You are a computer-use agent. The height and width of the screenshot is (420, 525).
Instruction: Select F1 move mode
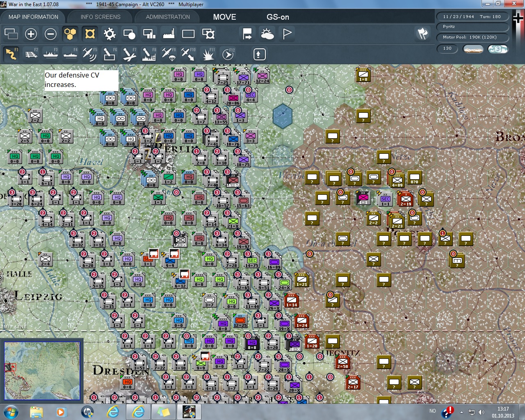click(x=11, y=54)
